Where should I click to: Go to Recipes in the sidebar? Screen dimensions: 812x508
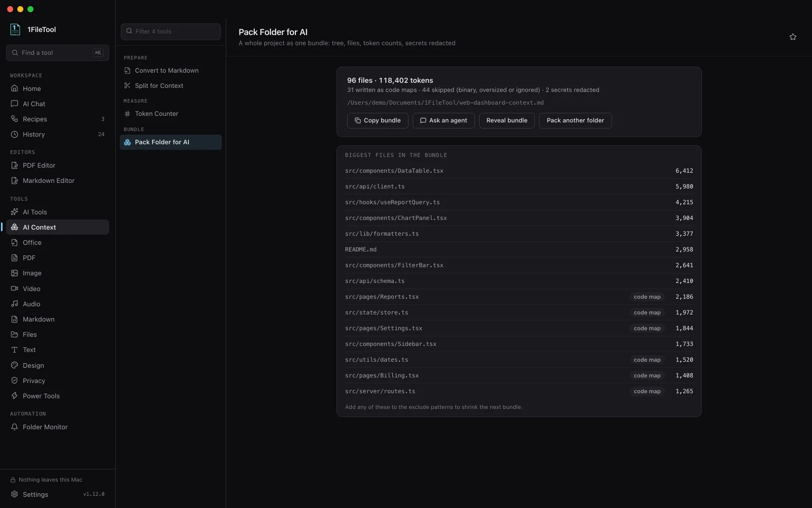click(x=57, y=119)
